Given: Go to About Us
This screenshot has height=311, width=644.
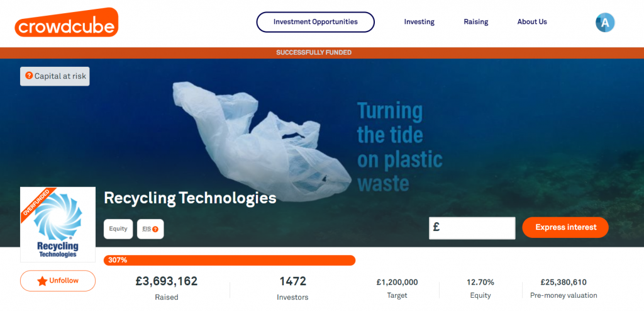Looking at the screenshot, I should coord(532,22).
